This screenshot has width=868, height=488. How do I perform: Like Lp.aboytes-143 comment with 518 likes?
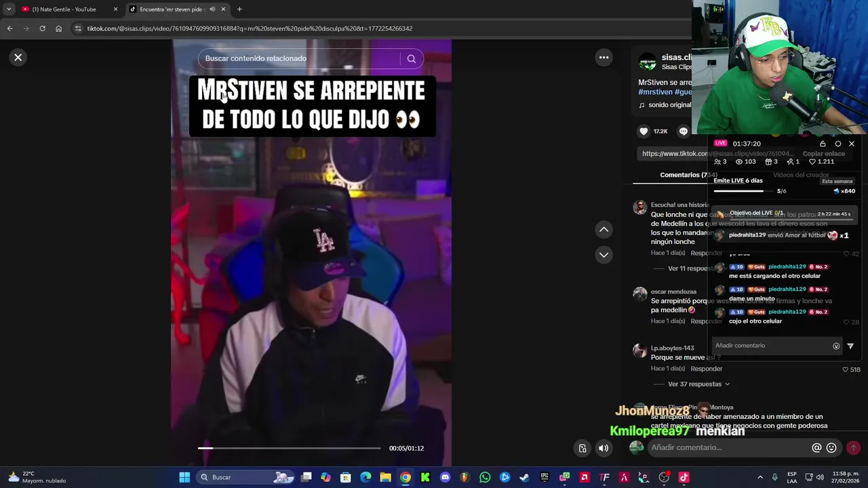point(845,369)
